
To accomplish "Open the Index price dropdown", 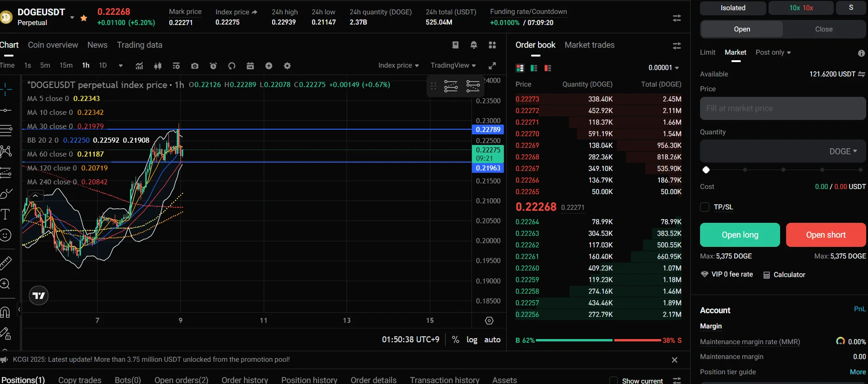I will pos(398,65).
